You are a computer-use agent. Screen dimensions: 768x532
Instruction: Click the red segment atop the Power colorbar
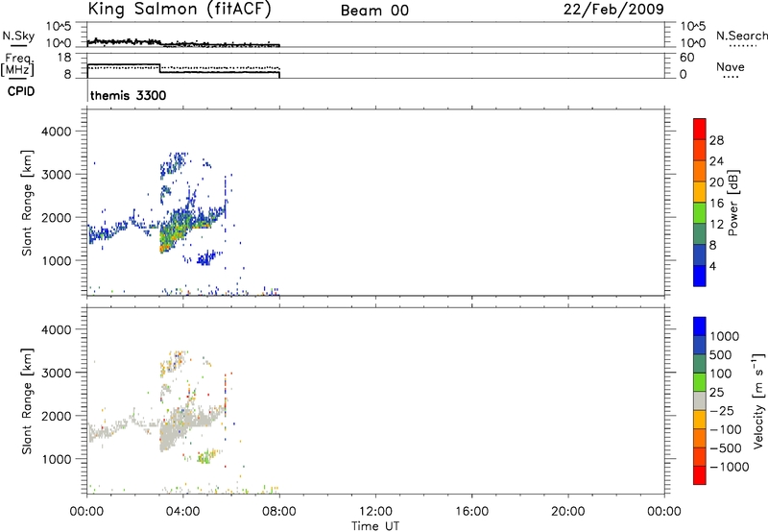pyautogui.click(x=700, y=129)
